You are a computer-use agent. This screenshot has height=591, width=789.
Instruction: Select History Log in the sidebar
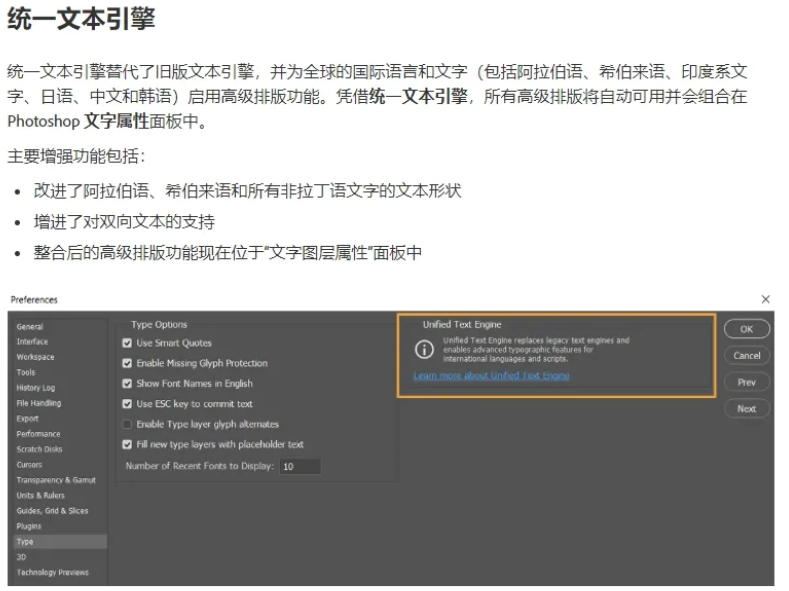point(36,388)
